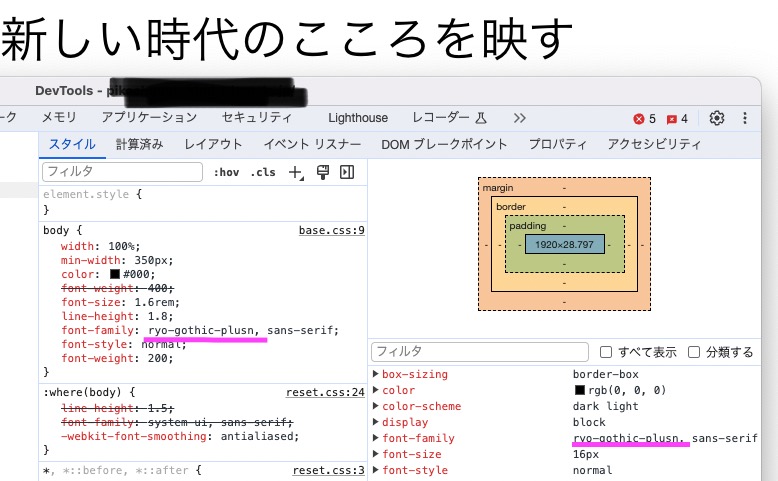Click font-size: 1.6rem declaration

(x=121, y=302)
